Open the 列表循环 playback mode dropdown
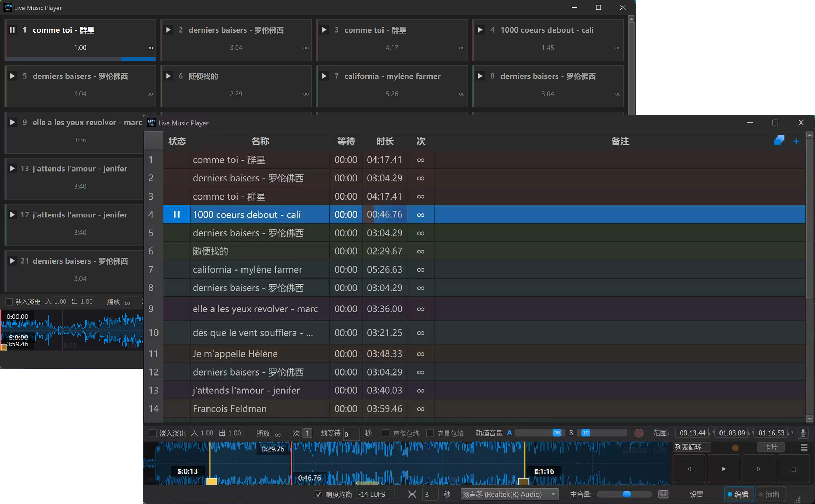Screen dimensions: 815x504 point(691,447)
